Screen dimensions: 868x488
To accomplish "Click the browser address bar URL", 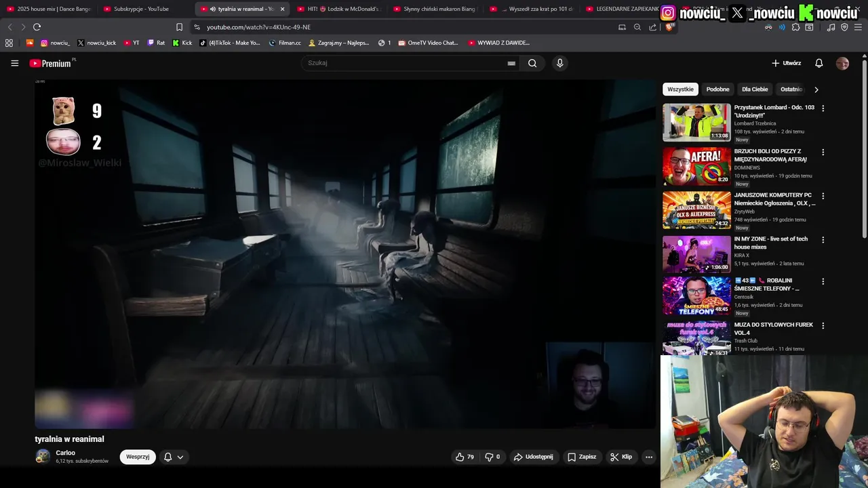I will pyautogui.click(x=258, y=27).
